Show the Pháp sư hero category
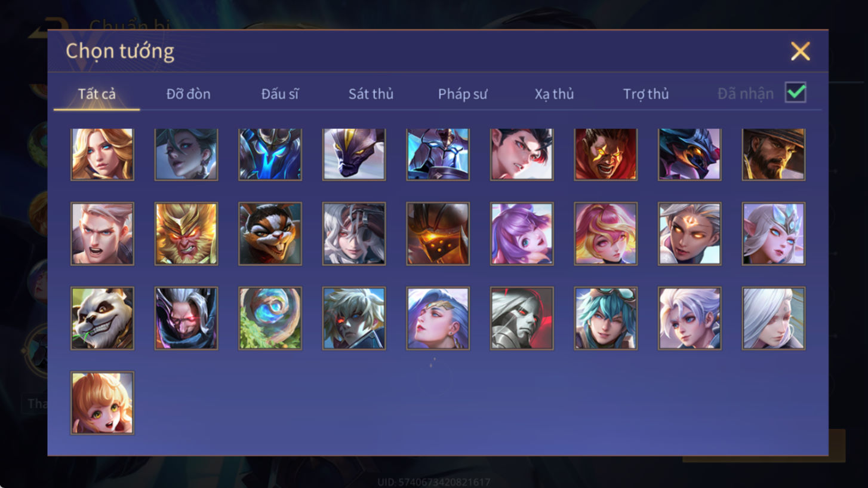 pyautogui.click(x=463, y=94)
